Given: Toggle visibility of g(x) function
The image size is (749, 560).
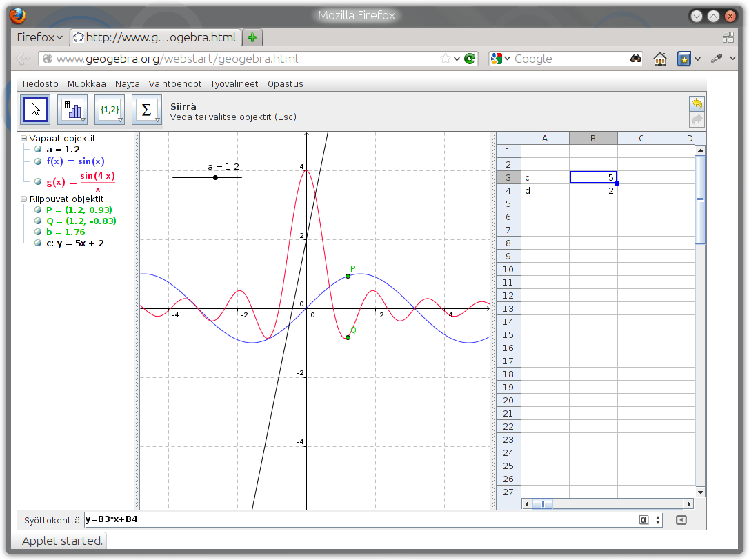Looking at the screenshot, I should click(x=38, y=181).
